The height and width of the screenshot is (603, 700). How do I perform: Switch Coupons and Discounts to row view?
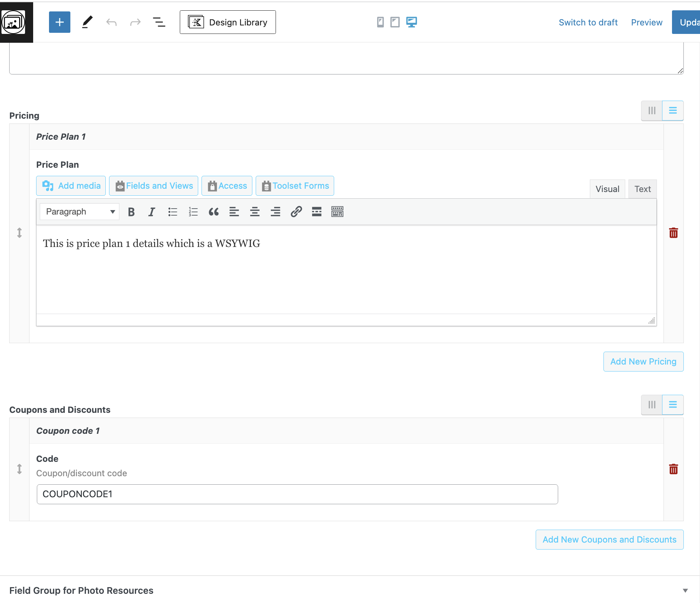coord(673,405)
